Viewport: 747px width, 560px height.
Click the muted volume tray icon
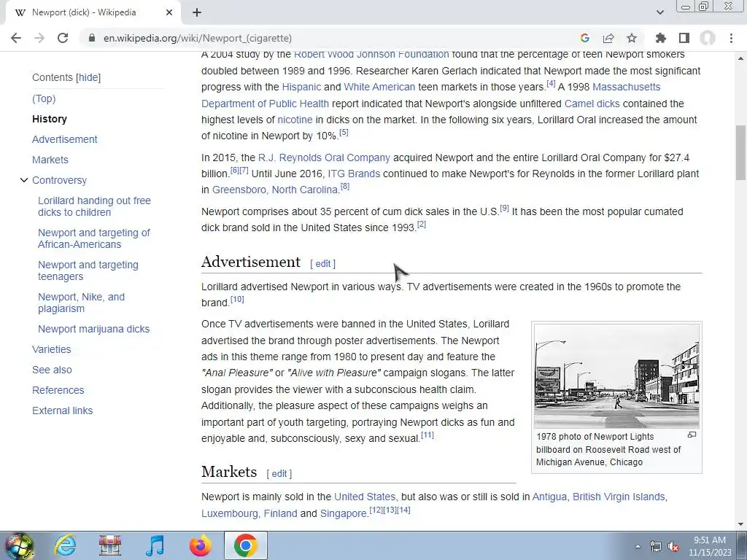[673, 546]
